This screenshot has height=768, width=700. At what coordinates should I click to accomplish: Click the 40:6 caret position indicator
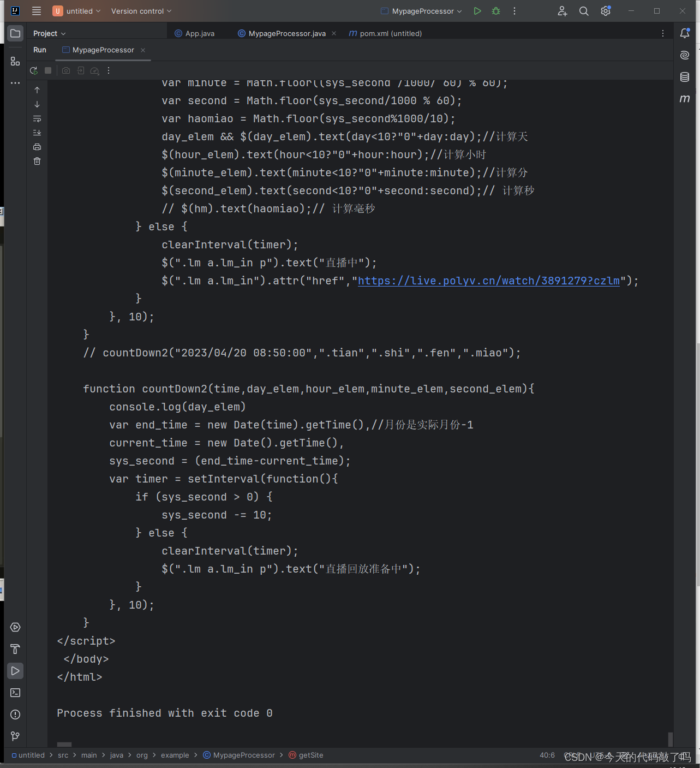pyautogui.click(x=547, y=755)
